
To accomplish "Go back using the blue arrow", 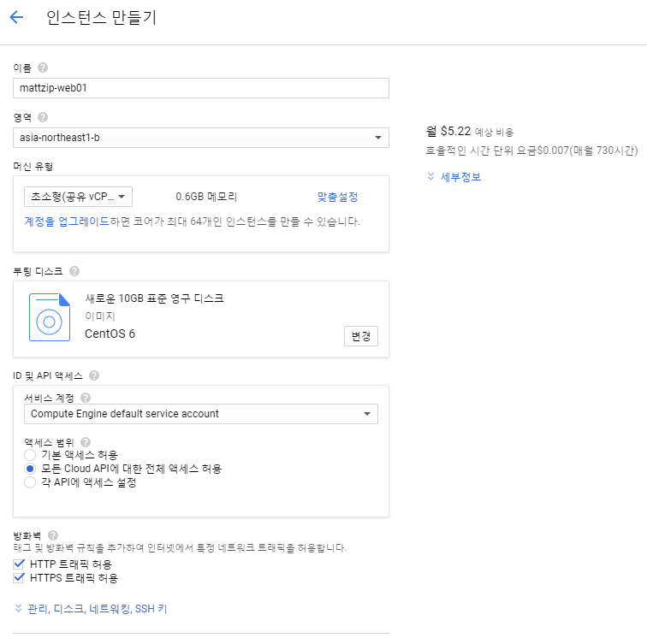I will (16, 17).
